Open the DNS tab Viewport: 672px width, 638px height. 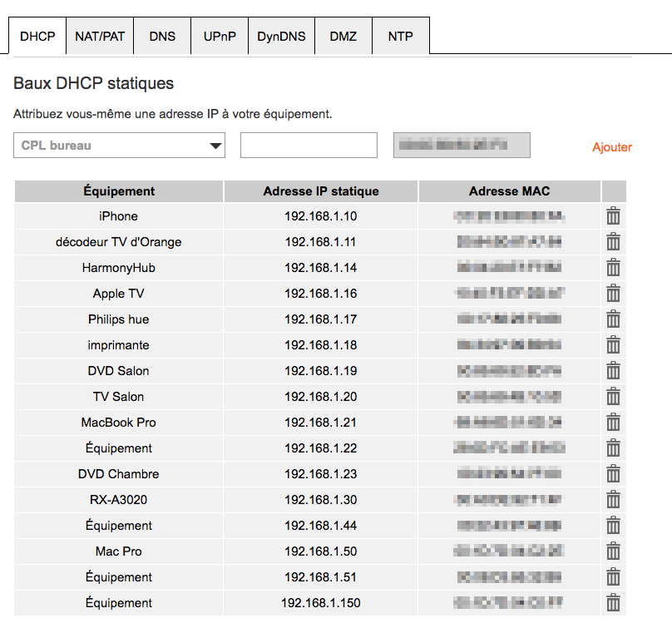(162, 37)
